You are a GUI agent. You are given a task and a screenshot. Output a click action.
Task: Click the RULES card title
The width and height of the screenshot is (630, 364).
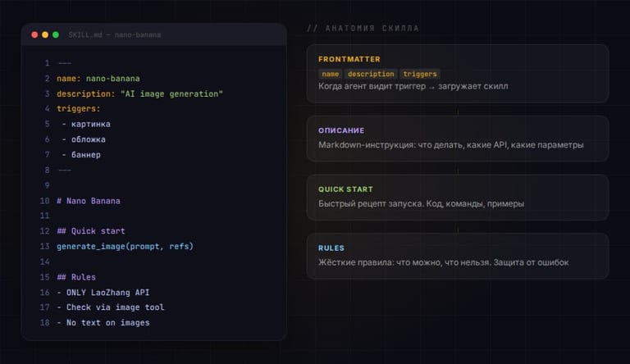coord(331,248)
